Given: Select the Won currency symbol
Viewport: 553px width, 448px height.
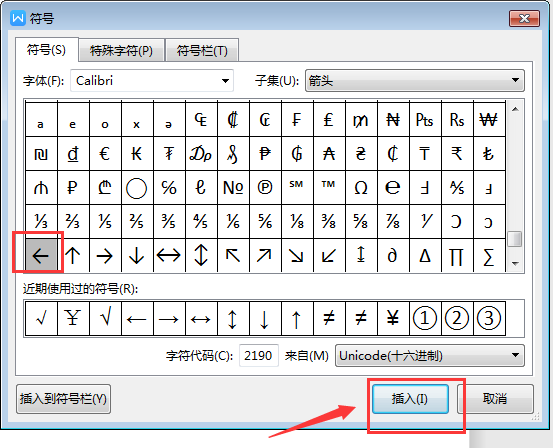Looking at the screenshot, I should pyautogui.click(x=489, y=120).
